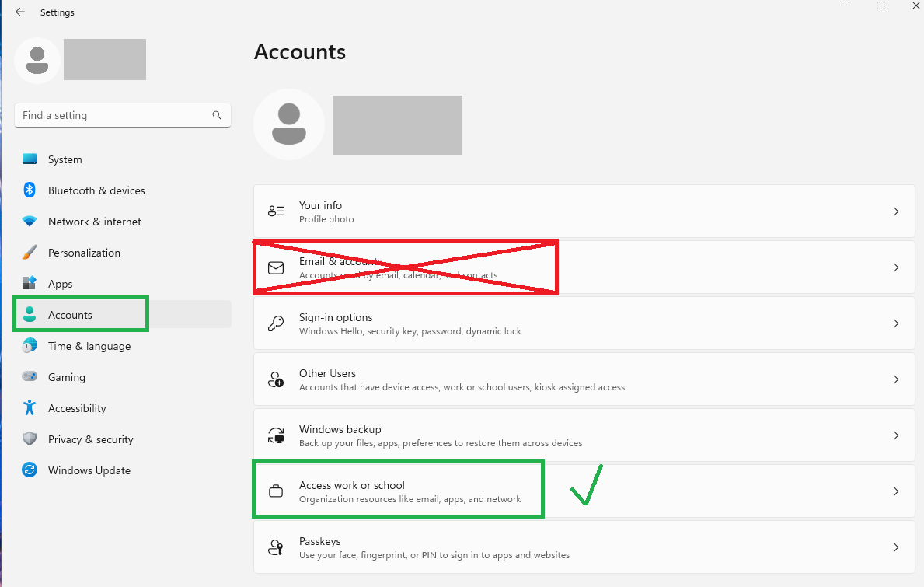Expand Windows backup chevron

click(896, 435)
